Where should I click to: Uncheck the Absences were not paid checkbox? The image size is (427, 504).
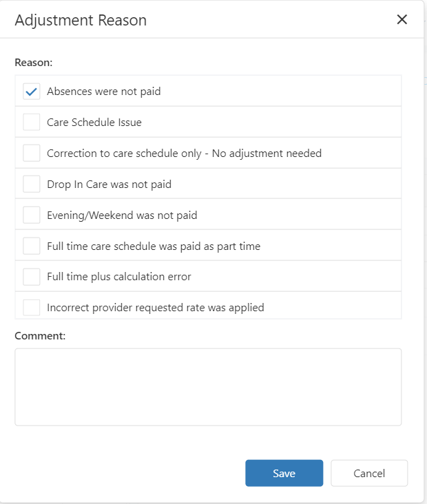32,92
